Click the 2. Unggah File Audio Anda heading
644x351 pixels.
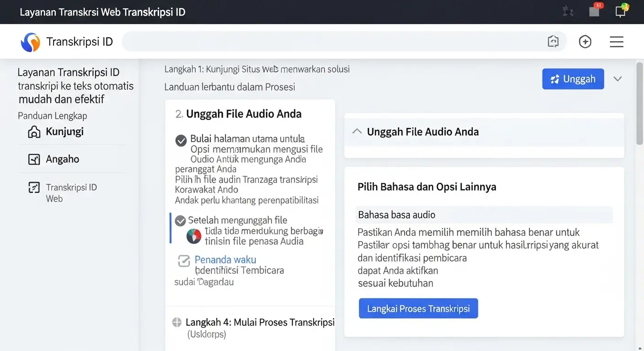click(238, 114)
